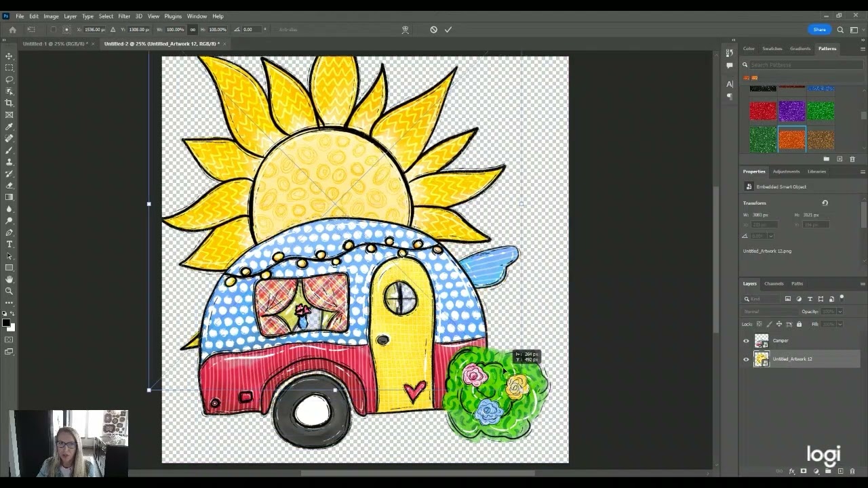Cancel the transform in the options bar
The image size is (868, 488).
(434, 30)
